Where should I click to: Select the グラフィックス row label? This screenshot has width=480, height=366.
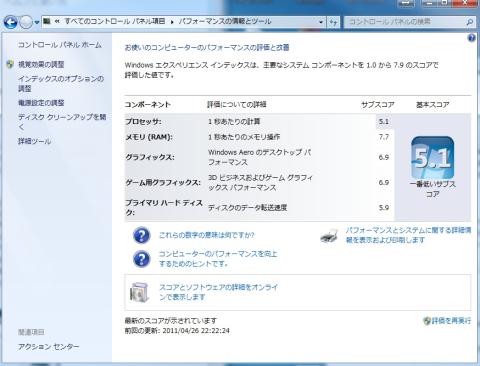tap(150, 157)
